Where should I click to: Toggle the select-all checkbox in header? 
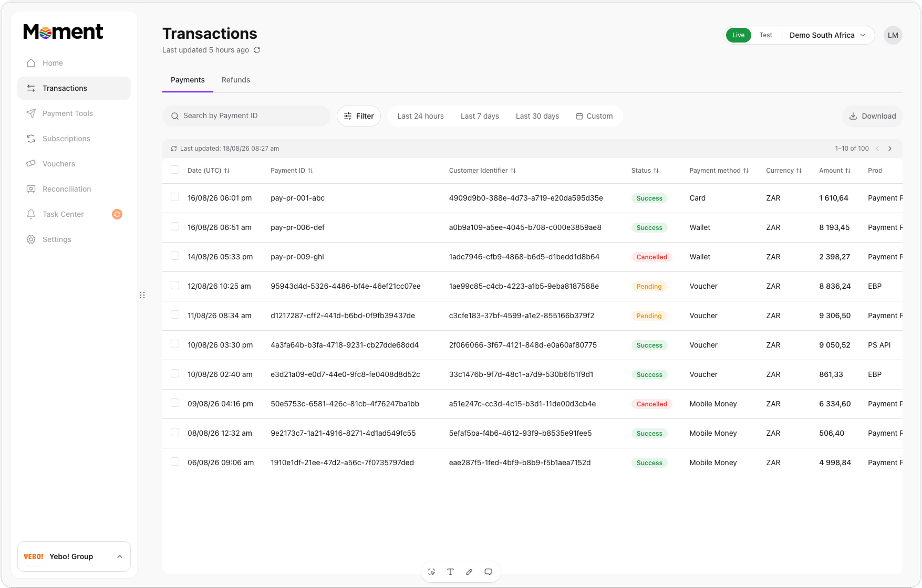click(x=175, y=170)
